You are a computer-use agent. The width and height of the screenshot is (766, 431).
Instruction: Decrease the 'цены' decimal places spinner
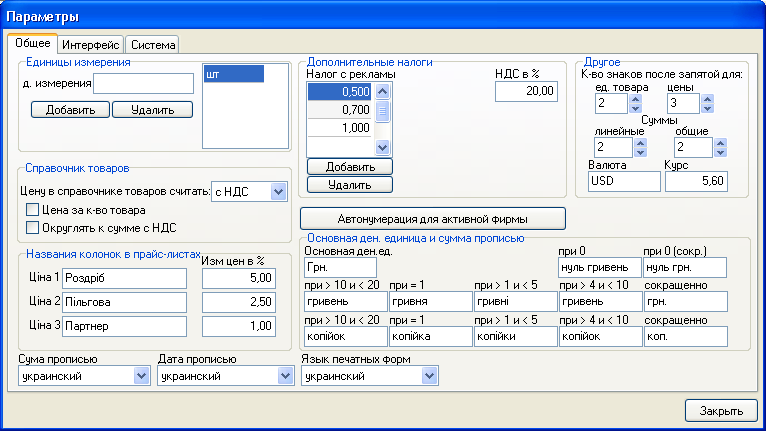click(x=708, y=108)
